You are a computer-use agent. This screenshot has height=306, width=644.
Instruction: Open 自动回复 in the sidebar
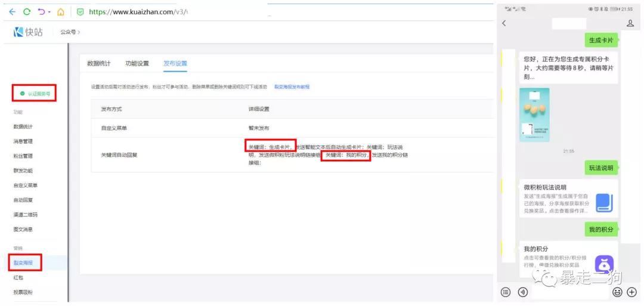point(23,200)
